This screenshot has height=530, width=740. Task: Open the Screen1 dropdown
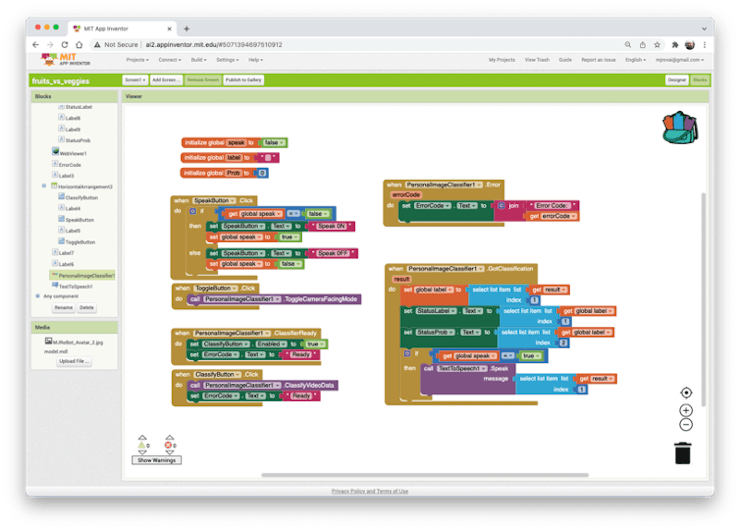coord(134,79)
